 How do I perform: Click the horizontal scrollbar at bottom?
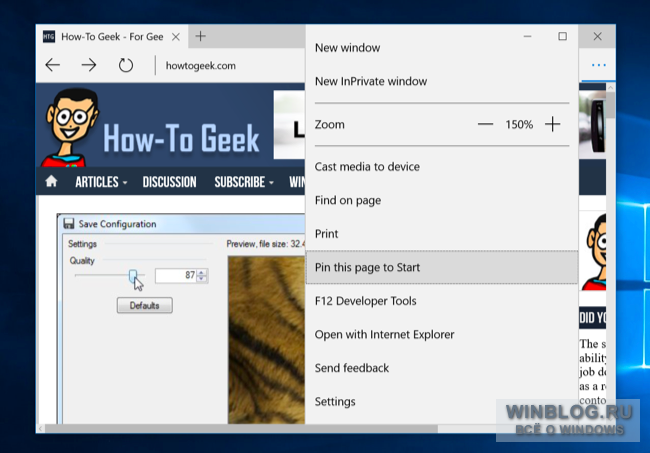240,429
